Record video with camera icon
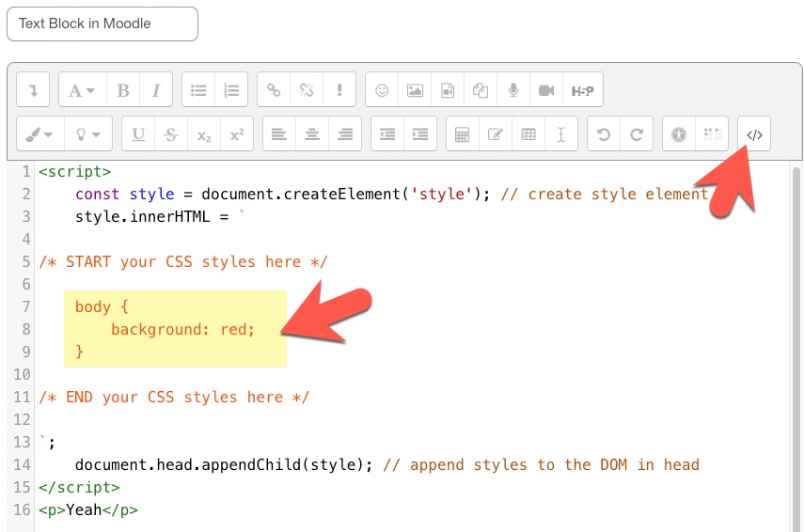 pyautogui.click(x=546, y=90)
